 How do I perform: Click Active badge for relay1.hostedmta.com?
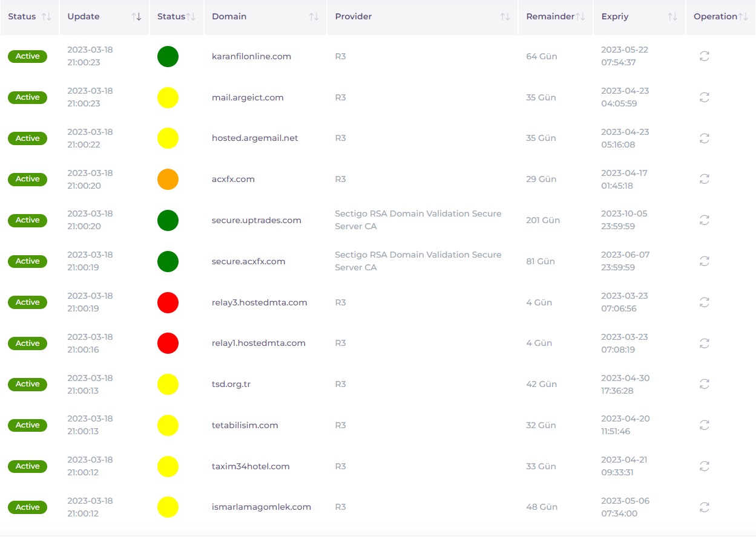point(27,343)
